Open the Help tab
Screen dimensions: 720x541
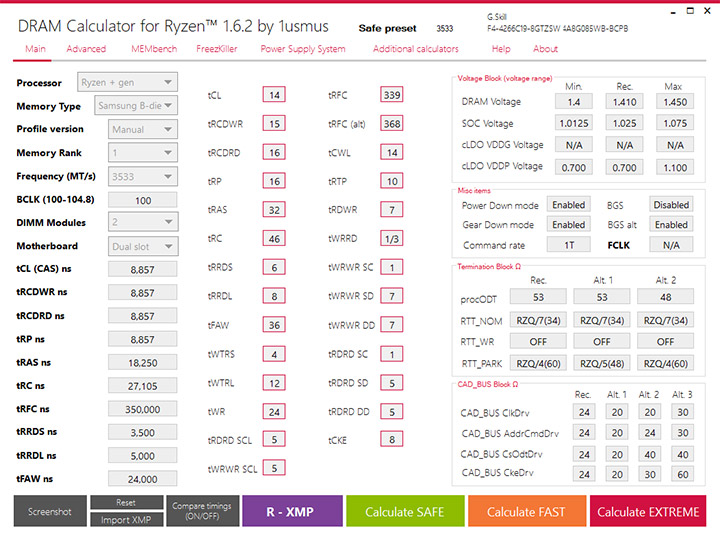pyautogui.click(x=501, y=49)
